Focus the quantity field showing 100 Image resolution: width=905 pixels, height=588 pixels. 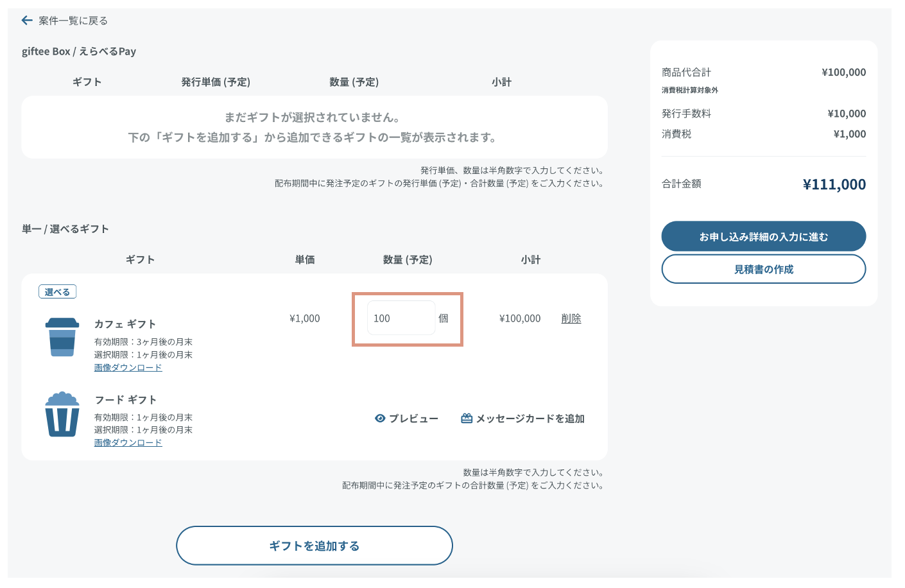pyautogui.click(x=401, y=318)
